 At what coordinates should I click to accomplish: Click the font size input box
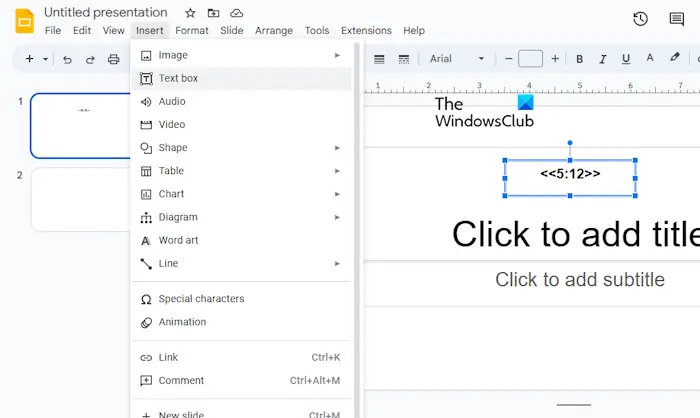coord(530,59)
